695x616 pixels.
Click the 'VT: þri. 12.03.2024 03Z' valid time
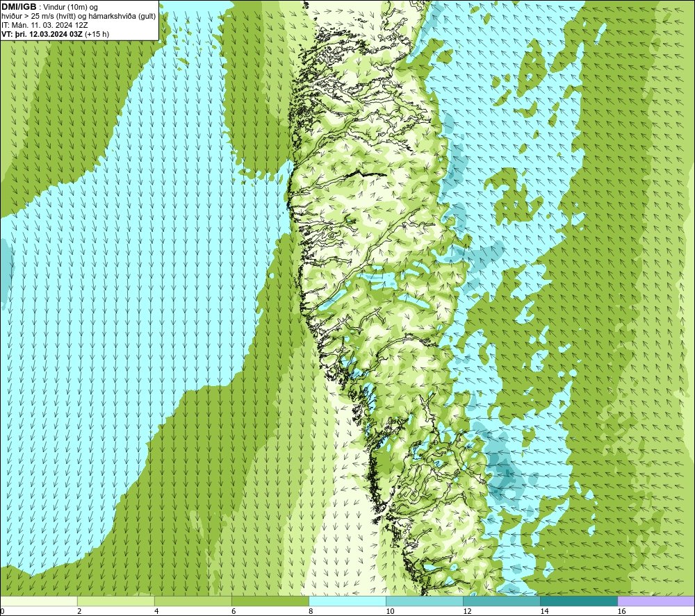pos(42,34)
